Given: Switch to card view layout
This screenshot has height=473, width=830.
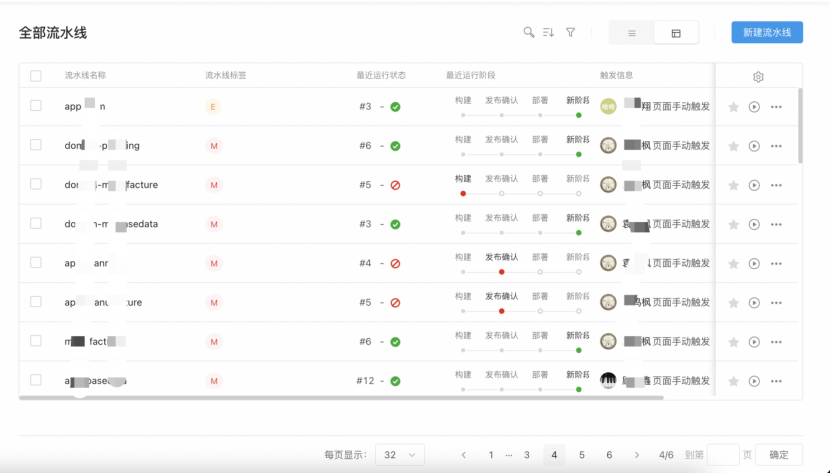Looking at the screenshot, I should coord(676,33).
